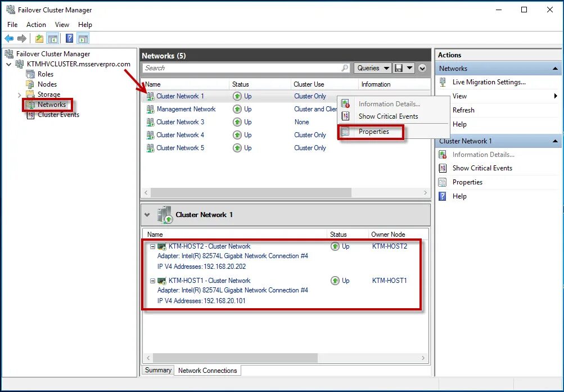
Task: Click Refresh in the Actions pane
Action: pyautogui.click(x=463, y=110)
